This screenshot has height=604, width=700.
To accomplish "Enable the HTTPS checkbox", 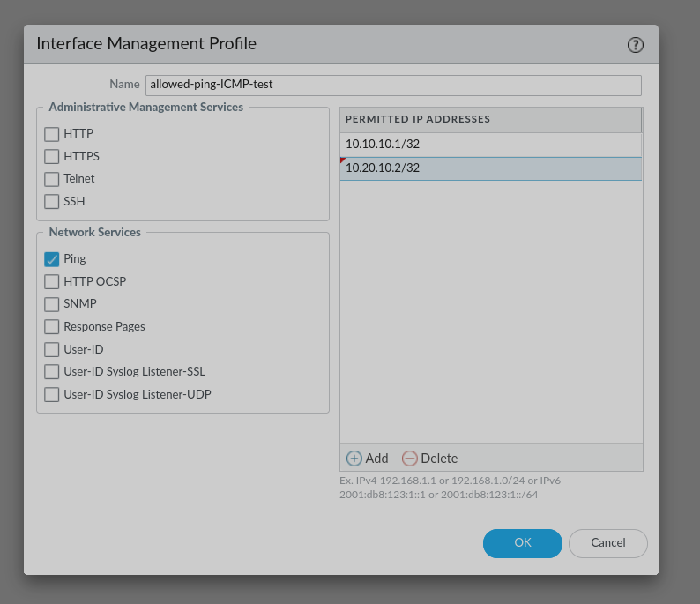I will [52, 157].
